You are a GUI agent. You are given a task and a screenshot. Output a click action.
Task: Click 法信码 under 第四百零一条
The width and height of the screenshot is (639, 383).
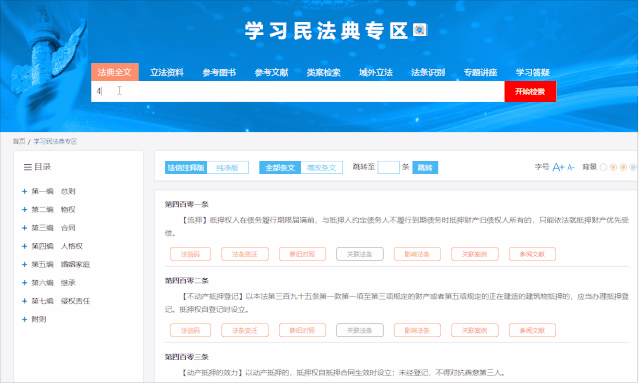(190, 254)
